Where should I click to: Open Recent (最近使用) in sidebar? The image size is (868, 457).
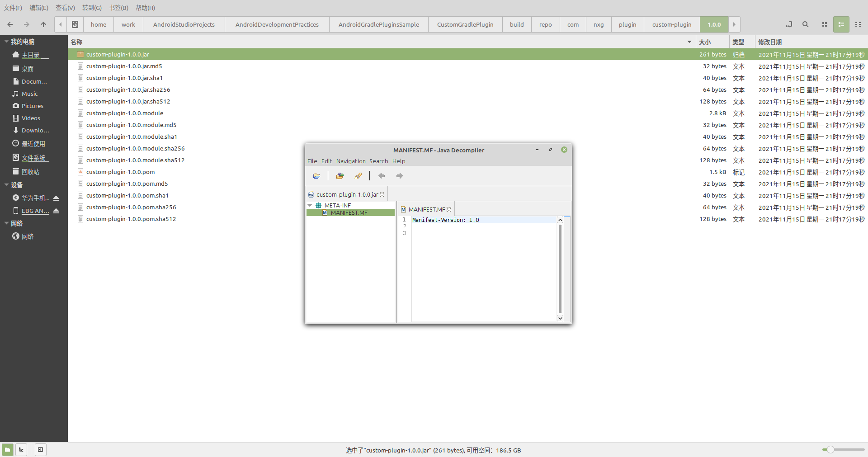[33, 144]
